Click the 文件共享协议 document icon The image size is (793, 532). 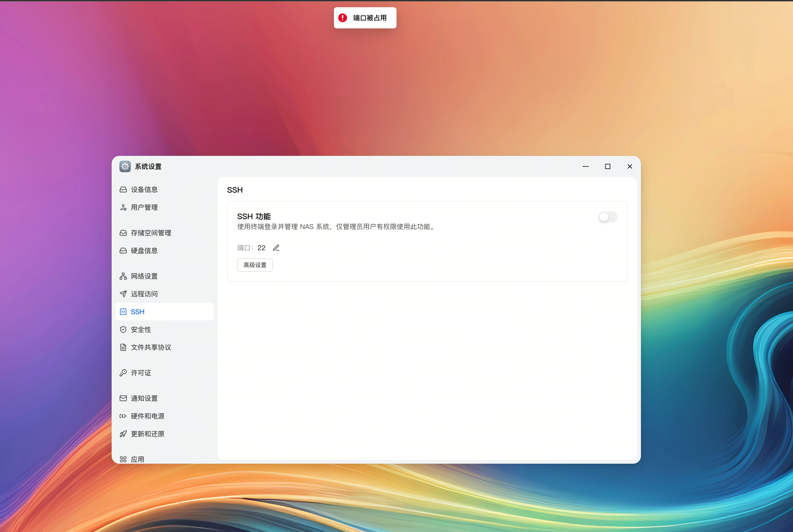[x=123, y=347]
